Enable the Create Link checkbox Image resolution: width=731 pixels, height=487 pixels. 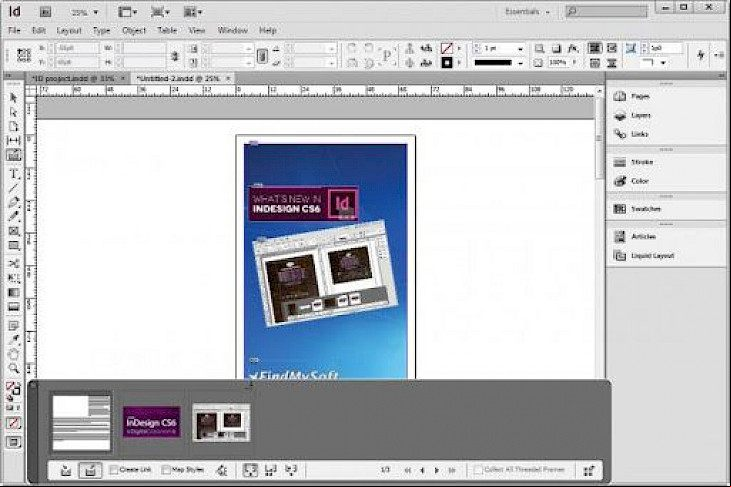(x=113, y=470)
